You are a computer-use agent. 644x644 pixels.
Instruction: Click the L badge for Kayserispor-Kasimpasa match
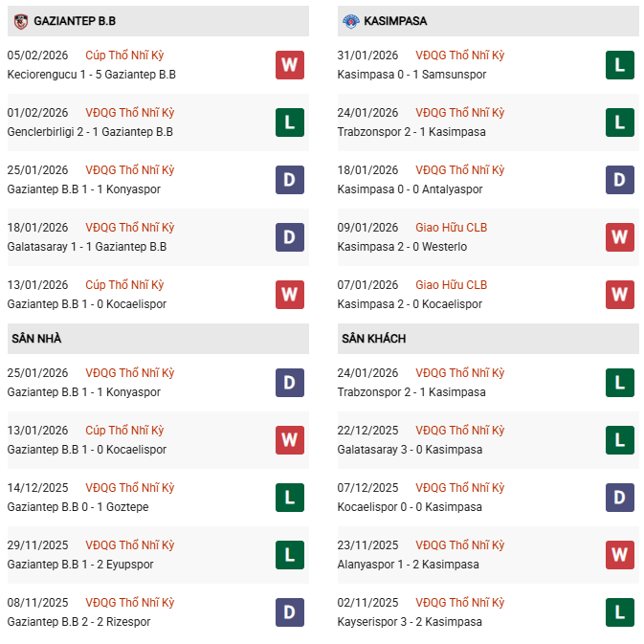click(x=620, y=612)
